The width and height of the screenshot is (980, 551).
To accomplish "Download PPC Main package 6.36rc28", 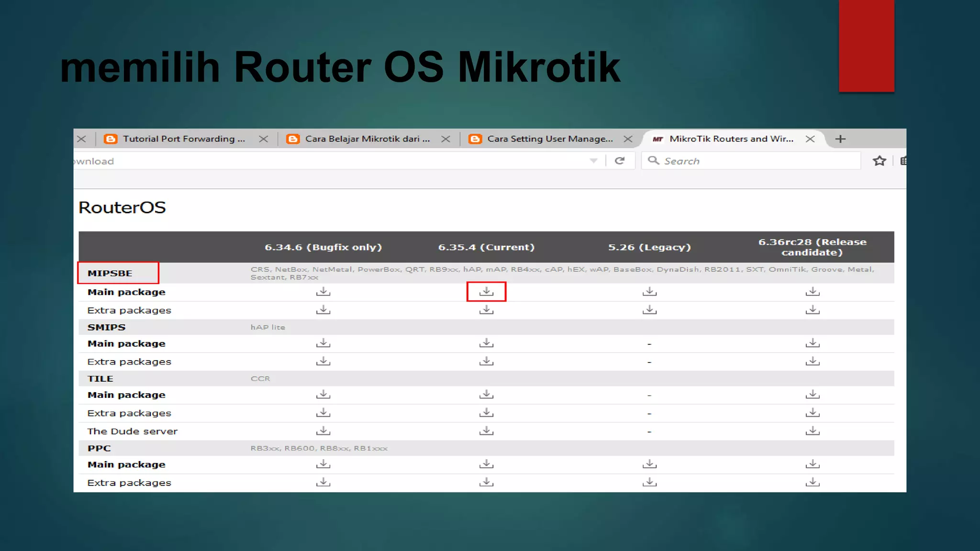I will click(x=813, y=464).
